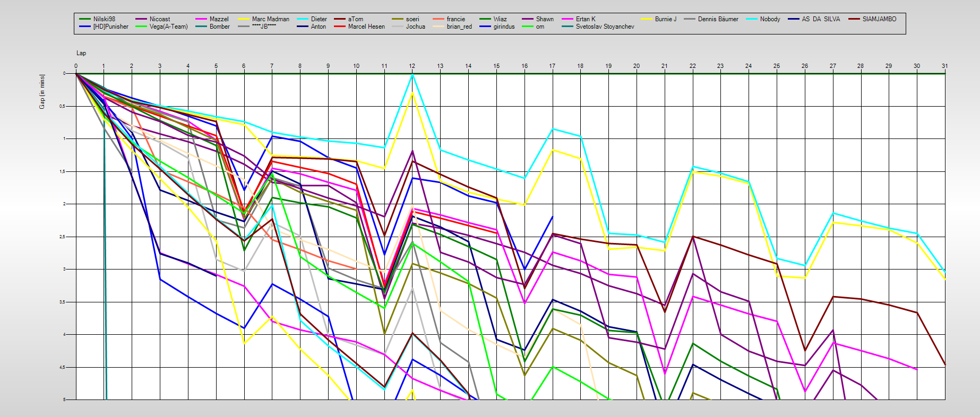
Task: Click the 'Lap' axis title above the chart
Action: pos(81,53)
